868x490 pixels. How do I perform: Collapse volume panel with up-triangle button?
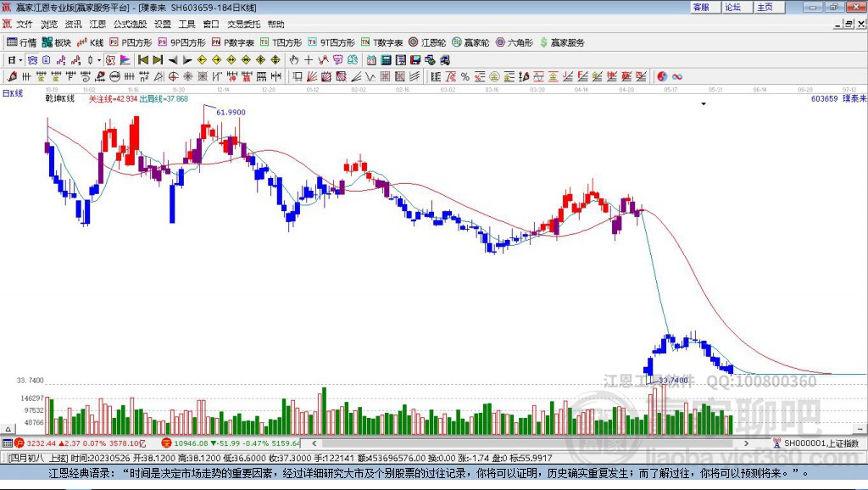pos(8,429)
